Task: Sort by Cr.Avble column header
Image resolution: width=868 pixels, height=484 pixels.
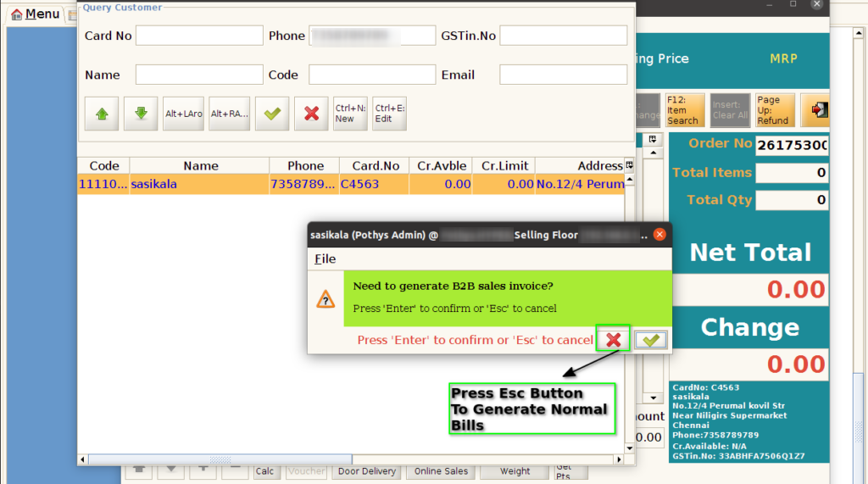Action: [x=441, y=165]
